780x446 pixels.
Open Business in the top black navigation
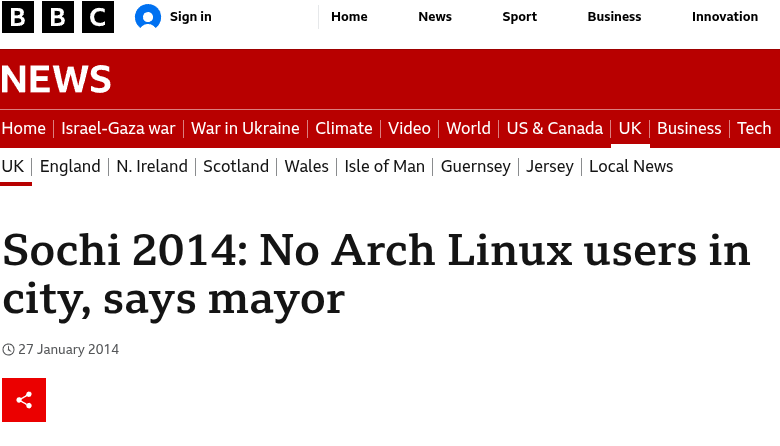[x=614, y=17]
